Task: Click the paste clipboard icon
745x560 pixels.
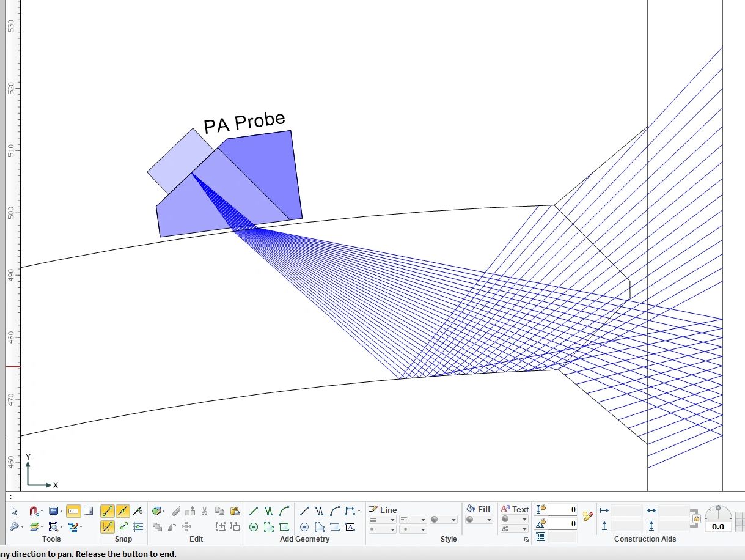Action: coord(235,511)
